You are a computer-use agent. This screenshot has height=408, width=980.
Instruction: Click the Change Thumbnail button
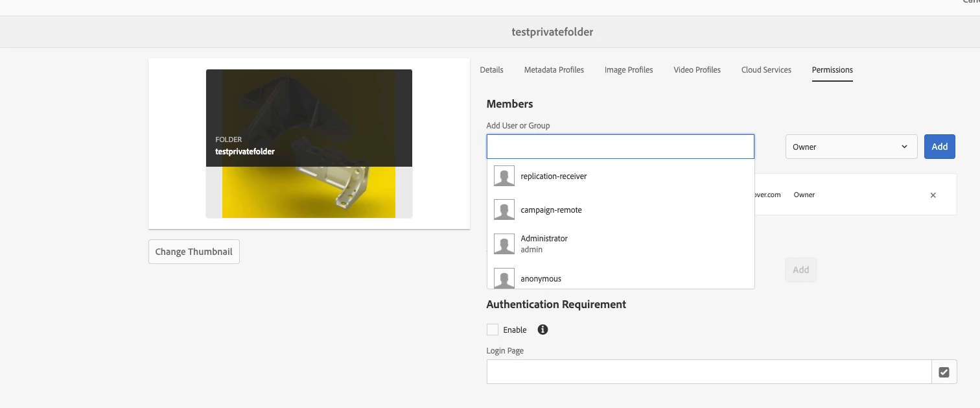tap(194, 252)
